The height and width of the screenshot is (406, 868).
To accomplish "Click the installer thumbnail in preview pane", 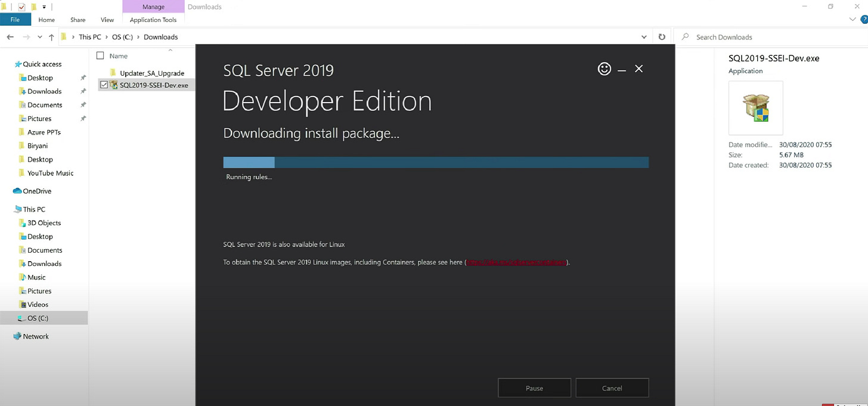I will point(756,108).
